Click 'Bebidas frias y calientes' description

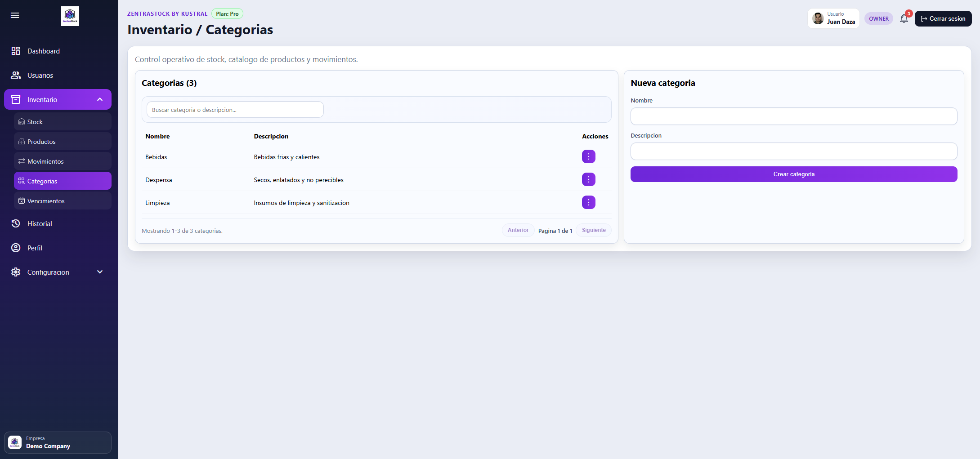coord(287,157)
